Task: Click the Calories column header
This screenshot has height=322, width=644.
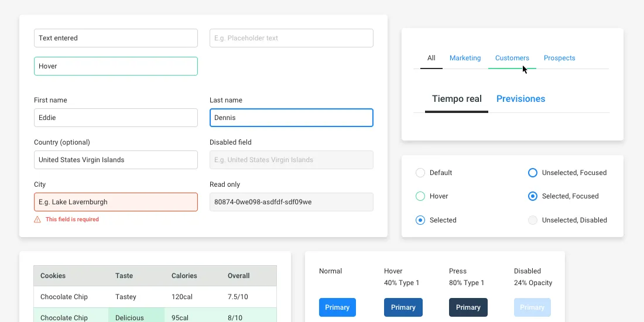Action: point(184,276)
